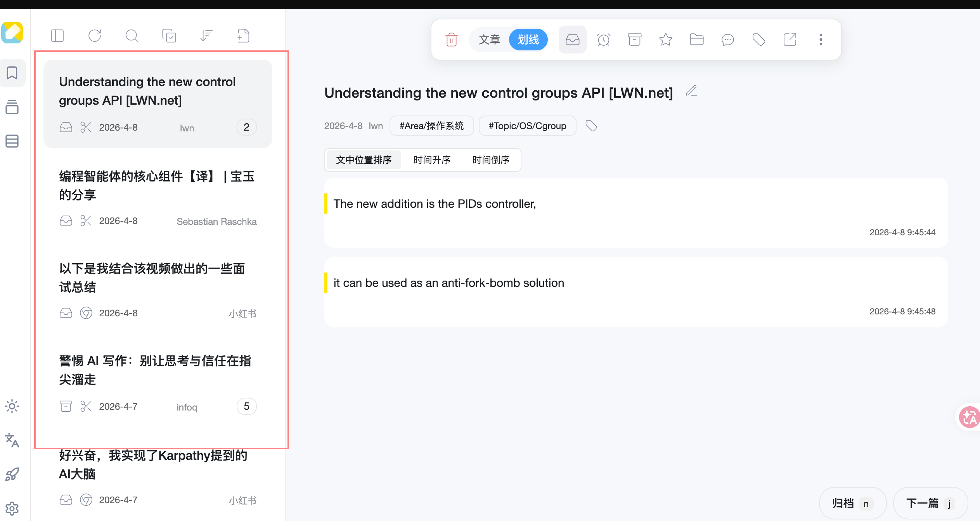Select the 时间升序 sort tab

(x=432, y=160)
